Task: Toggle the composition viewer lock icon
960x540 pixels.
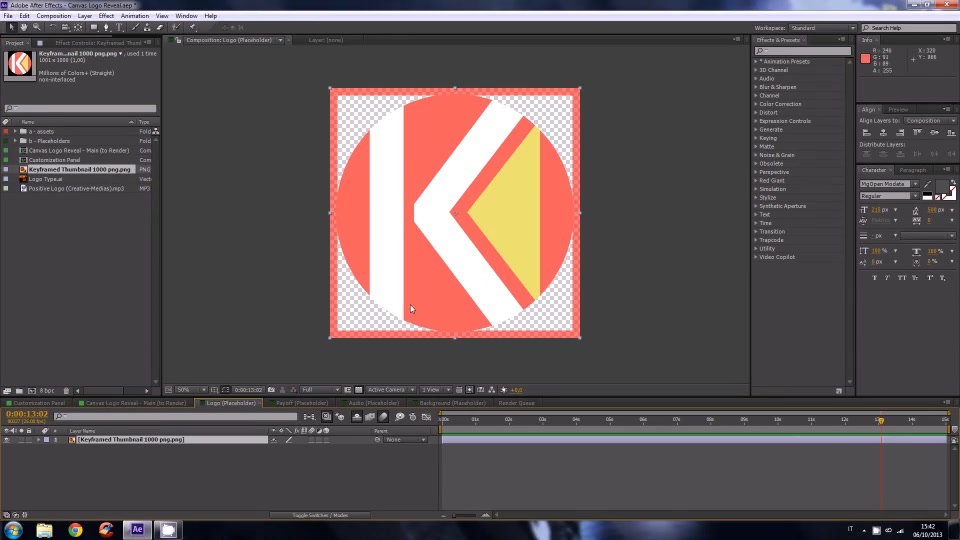Action: 178,40
